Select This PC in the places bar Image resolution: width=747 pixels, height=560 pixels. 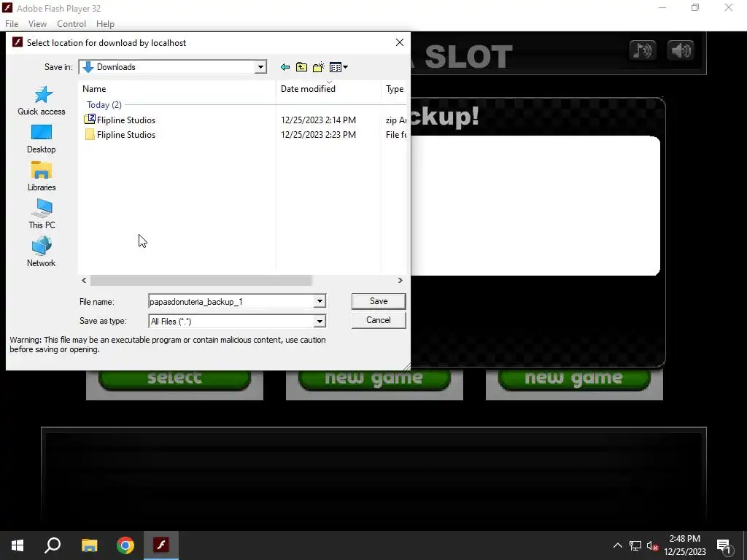[x=42, y=215]
